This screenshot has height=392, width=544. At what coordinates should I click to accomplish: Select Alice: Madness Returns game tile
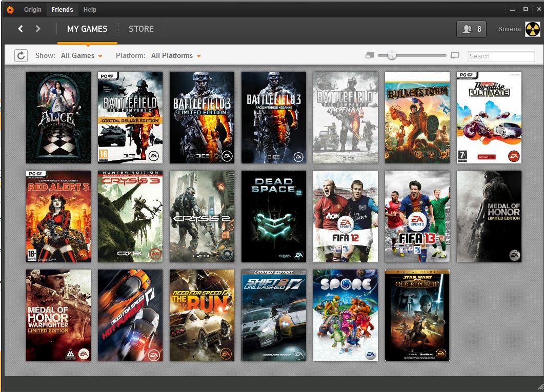click(x=58, y=117)
